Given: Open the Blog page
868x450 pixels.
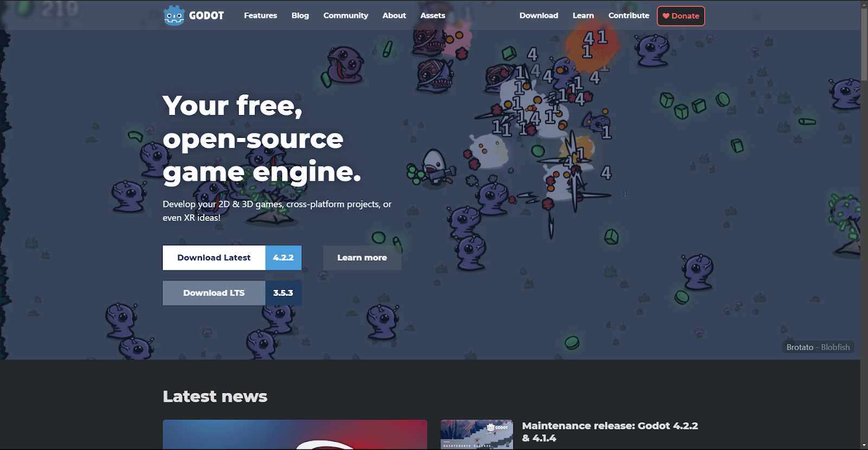Looking at the screenshot, I should tap(300, 16).
